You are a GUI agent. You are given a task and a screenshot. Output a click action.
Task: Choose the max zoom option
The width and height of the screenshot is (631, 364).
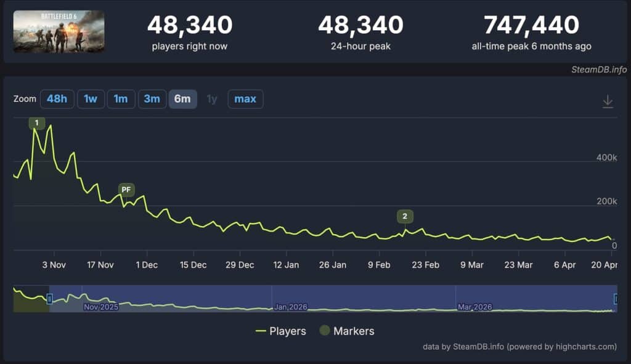[245, 99]
